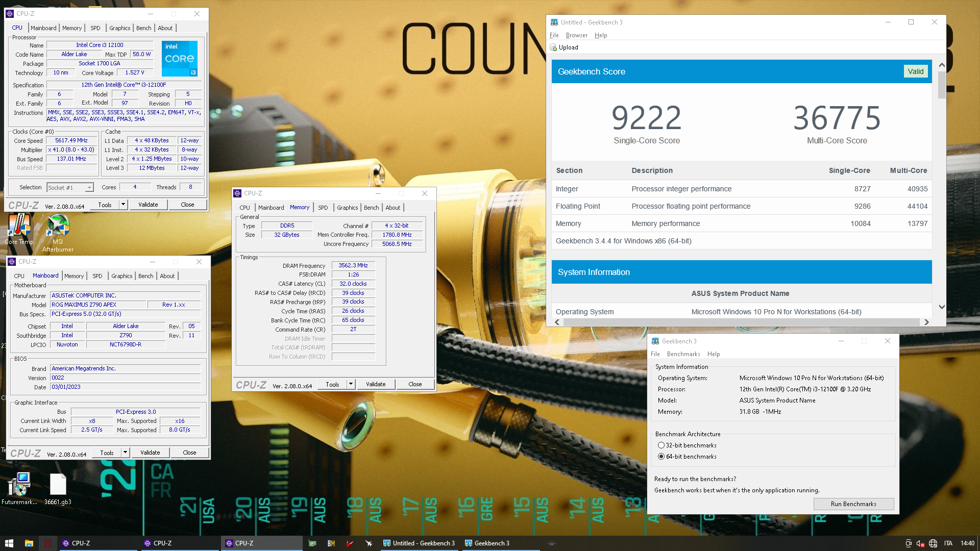This screenshot has width=980, height=551.
Task: Switch to the first CPU-Z taskbar entry
Action: pos(98,543)
